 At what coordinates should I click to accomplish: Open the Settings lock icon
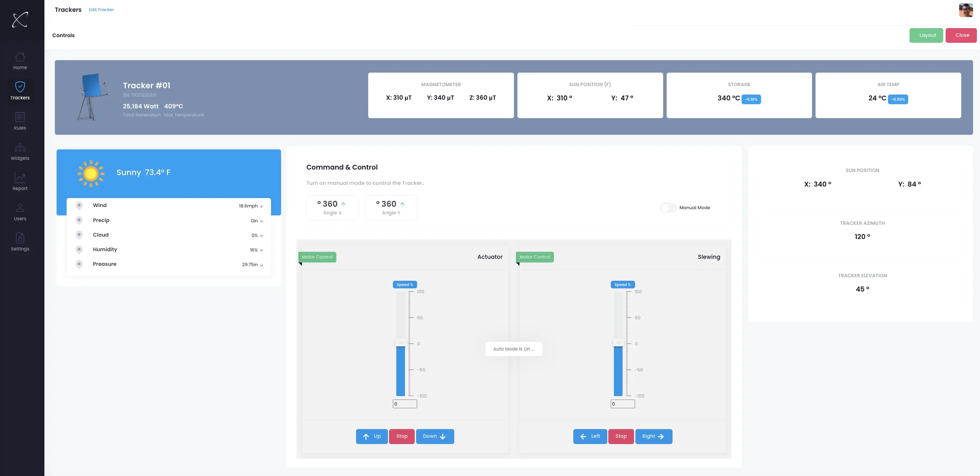point(20,238)
